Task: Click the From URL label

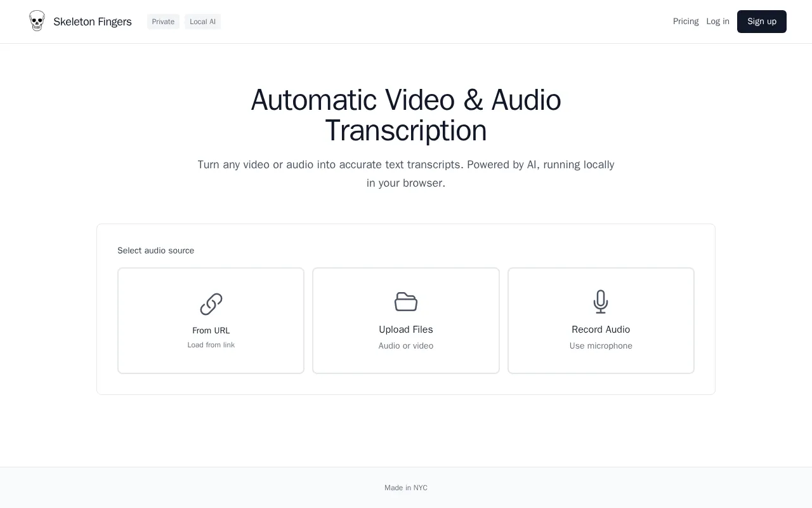Action: (211, 331)
